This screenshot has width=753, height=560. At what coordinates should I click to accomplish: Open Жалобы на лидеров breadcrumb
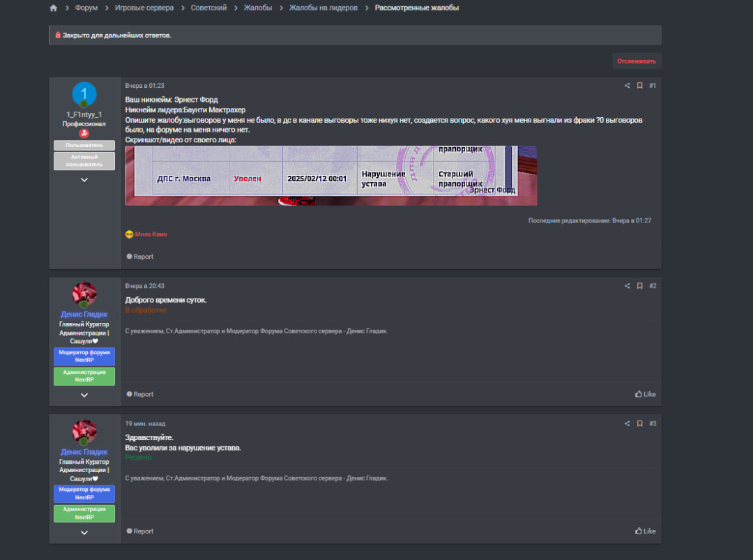click(323, 8)
